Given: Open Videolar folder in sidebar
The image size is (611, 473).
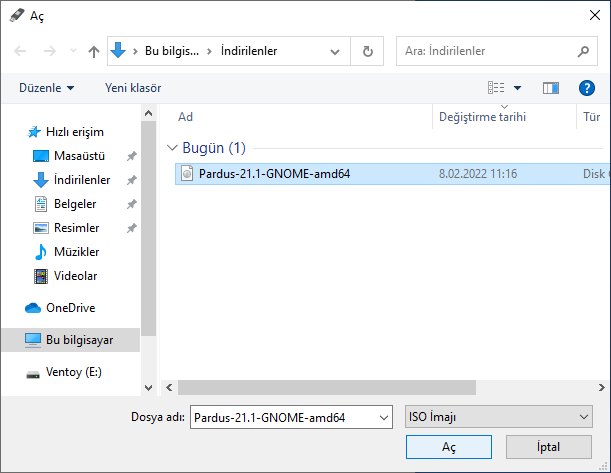Looking at the screenshot, I should 75,275.
